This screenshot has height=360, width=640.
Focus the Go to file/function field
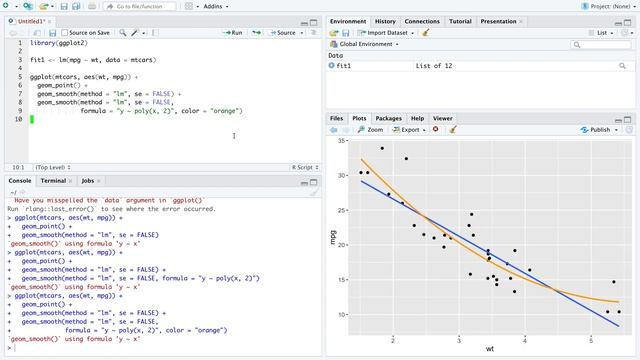(140, 7)
